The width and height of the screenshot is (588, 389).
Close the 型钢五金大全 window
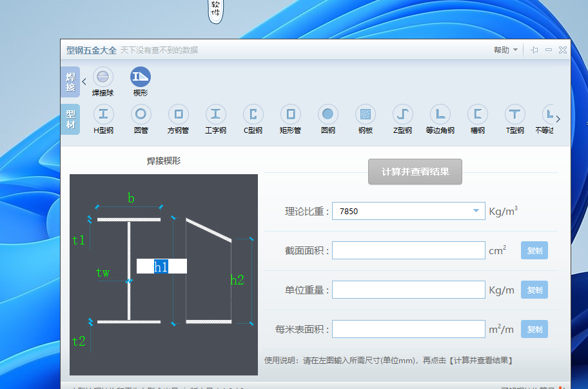point(562,50)
